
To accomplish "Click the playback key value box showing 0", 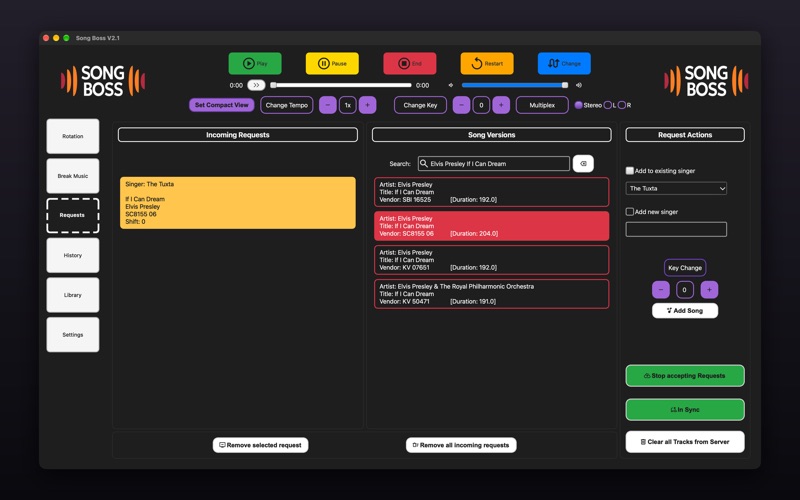I will 481,105.
